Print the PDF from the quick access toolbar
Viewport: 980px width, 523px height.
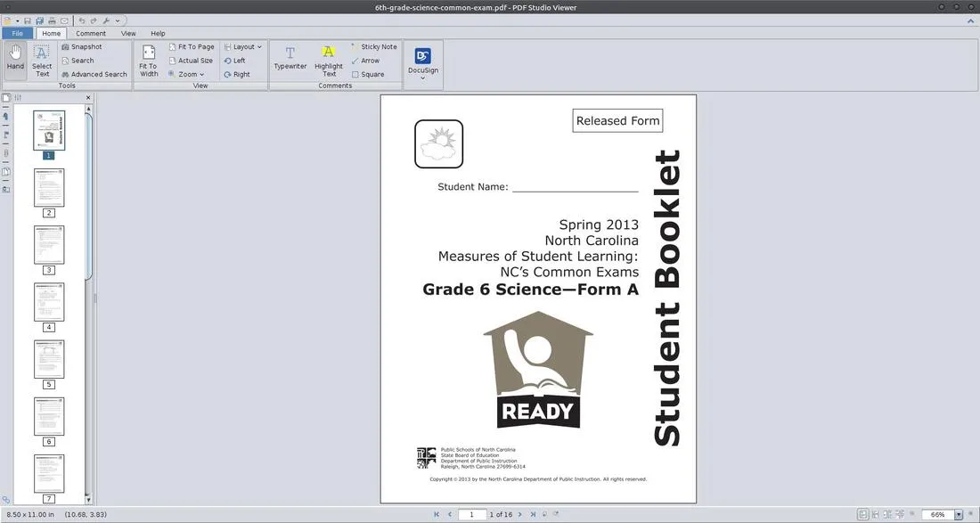(x=51, y=20)
